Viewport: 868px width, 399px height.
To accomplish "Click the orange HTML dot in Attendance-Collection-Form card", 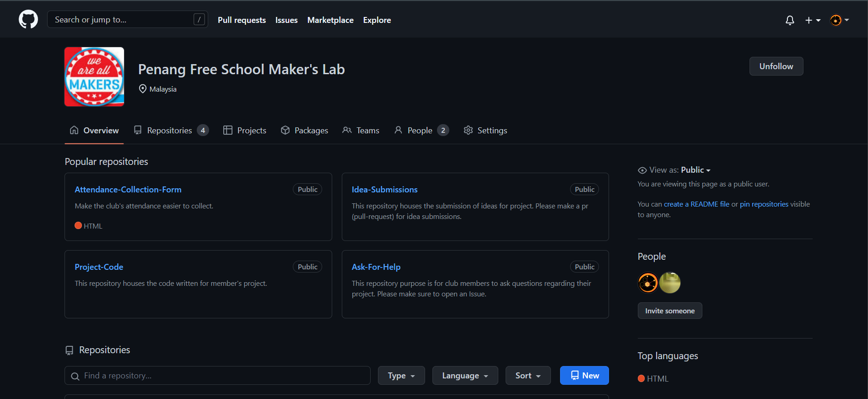I will coord(78,225).
